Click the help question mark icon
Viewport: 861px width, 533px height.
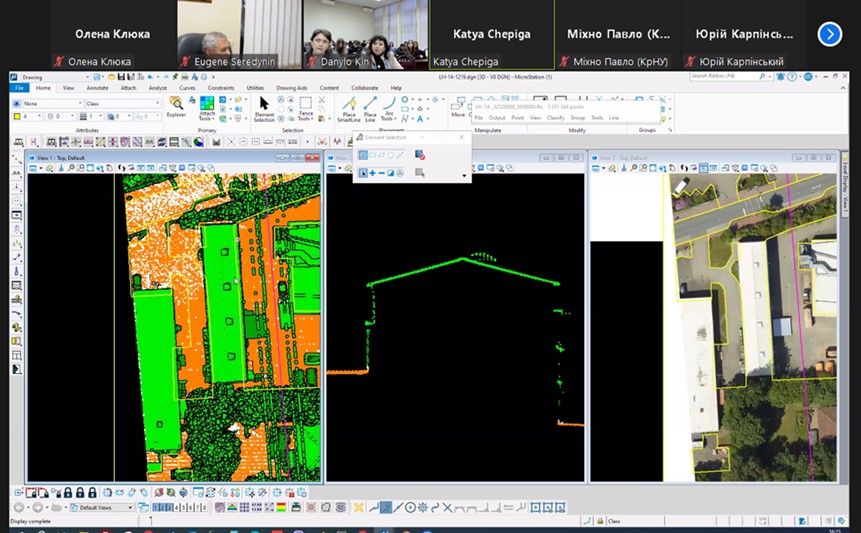tap(792, 77)
